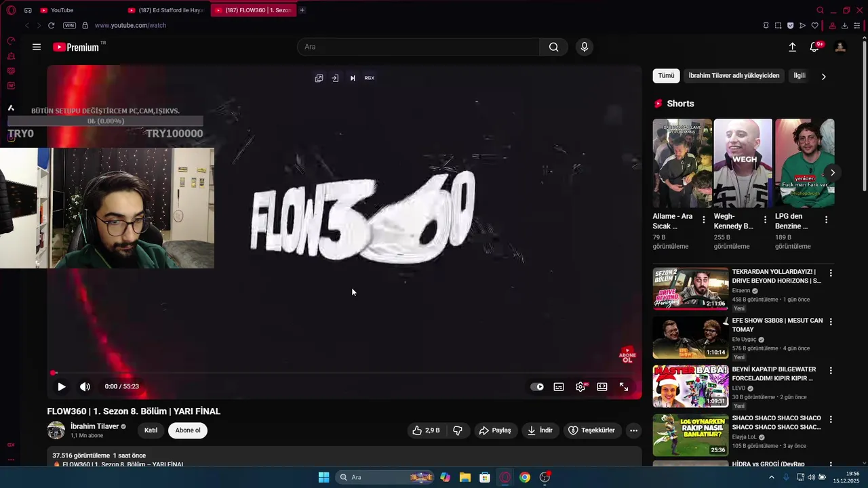Like the video with 2,9 B likes
868x488 pixels.
click(426, 430)
